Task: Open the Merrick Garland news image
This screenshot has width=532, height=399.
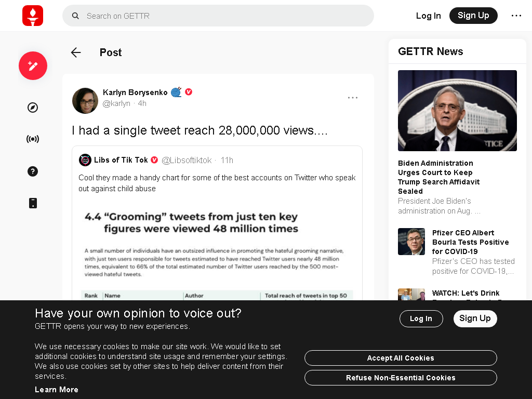Action: [457, 111]
